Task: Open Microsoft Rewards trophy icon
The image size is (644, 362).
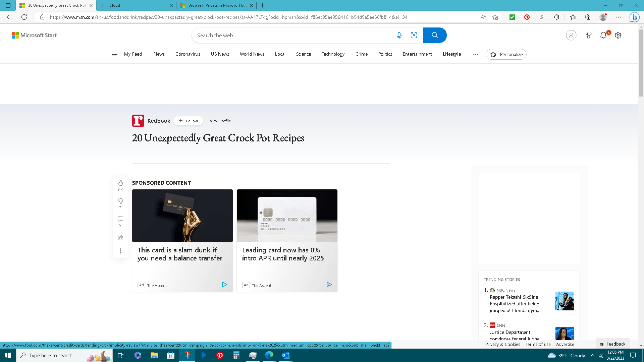Action: (x=588, y=35)
